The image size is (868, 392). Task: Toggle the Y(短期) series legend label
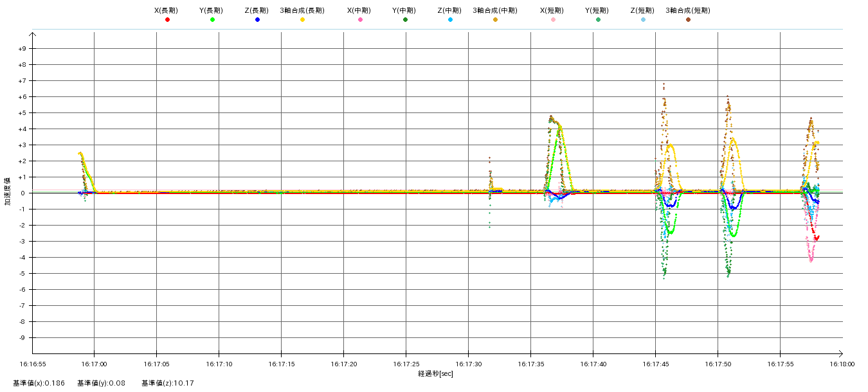(x=597, y=11)
